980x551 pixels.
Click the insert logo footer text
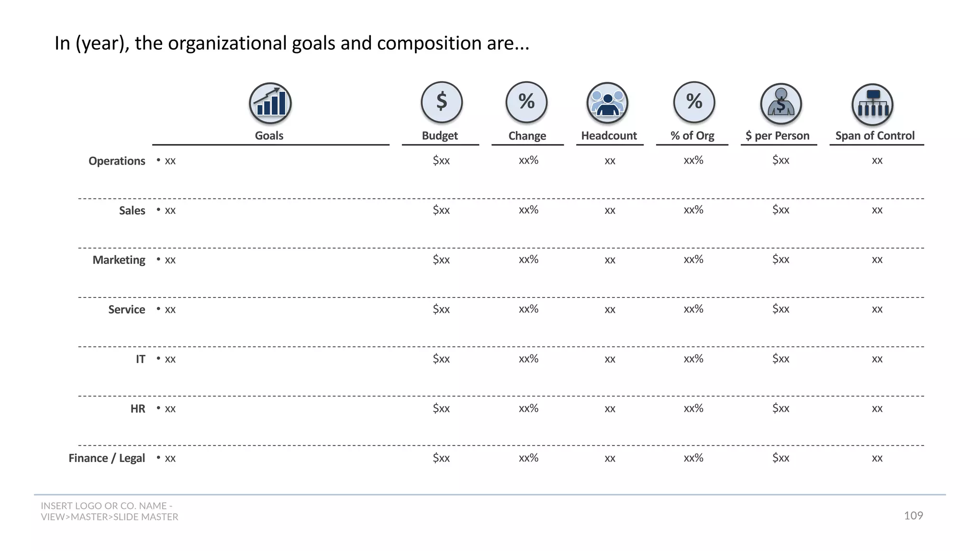[x=110, y=511]
